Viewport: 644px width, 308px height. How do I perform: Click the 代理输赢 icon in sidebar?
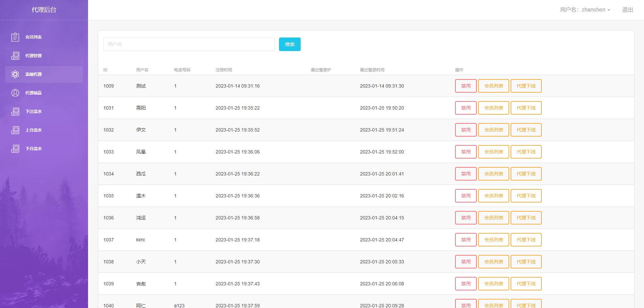point(15,93)
